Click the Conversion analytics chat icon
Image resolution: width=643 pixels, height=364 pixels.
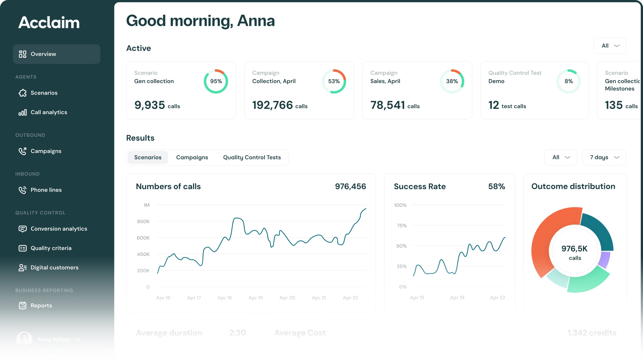(22, 229)
